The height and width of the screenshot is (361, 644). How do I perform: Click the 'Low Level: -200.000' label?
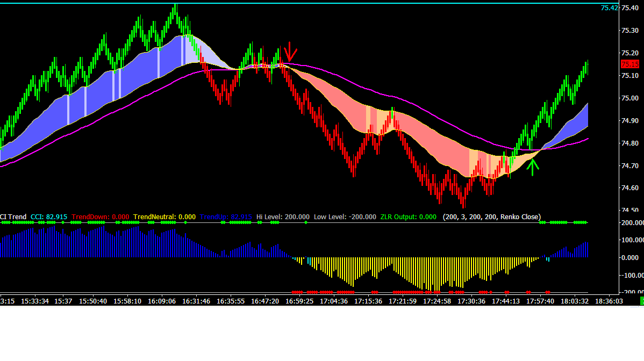345,217
